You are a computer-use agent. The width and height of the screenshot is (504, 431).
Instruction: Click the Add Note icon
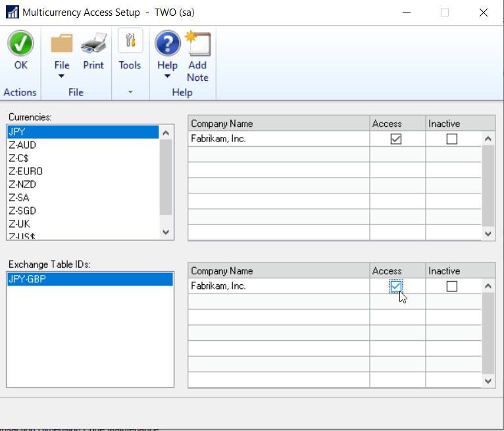point(197,44)
